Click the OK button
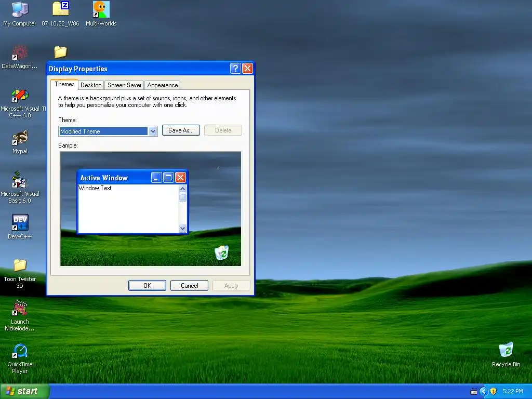Image resolution: width=532 pixels, height=399 pixels. 147,286
